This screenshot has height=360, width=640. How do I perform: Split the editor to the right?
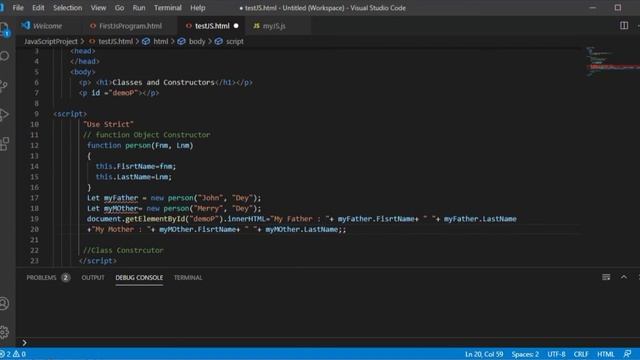coord(624,26)
